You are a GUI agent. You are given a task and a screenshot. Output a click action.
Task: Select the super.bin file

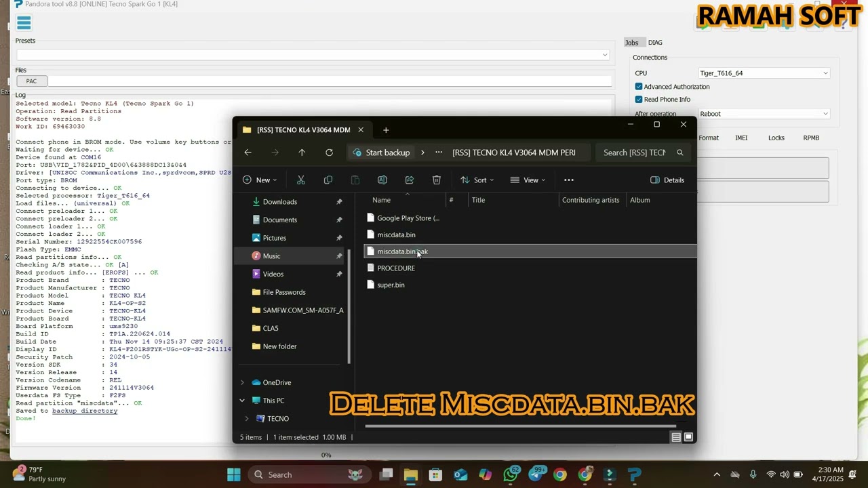391,285
